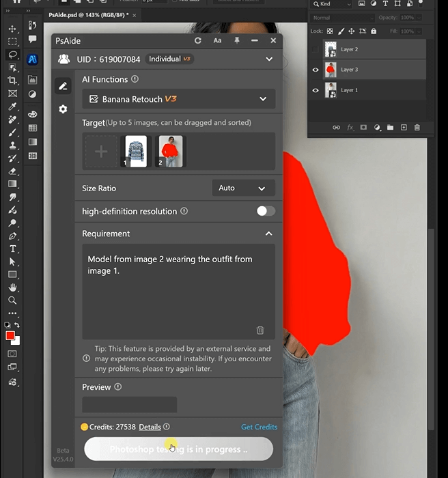Open PsAide settings gear in sidebar
This screenshot has width=448, height=478.
[x=63, y=109]
